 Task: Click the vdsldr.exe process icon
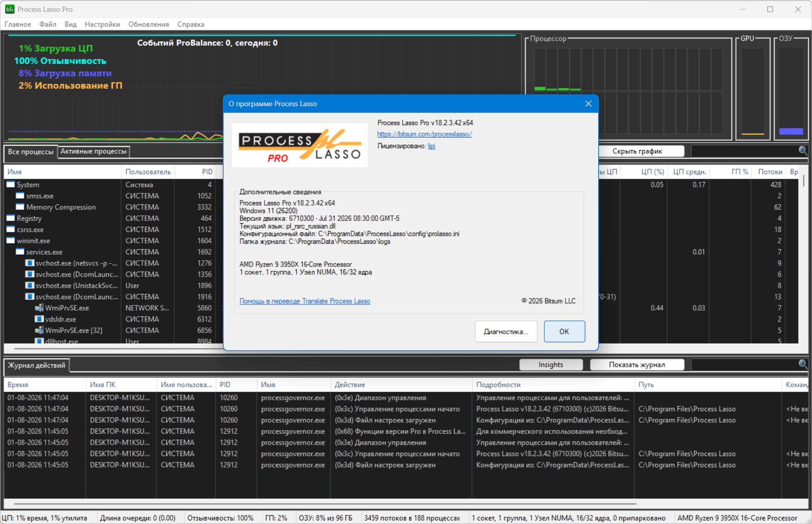(39, 319)
